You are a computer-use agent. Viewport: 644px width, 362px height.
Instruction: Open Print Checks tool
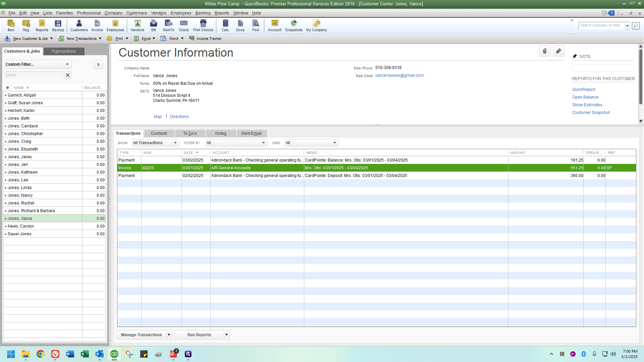[x=203, y=25]
